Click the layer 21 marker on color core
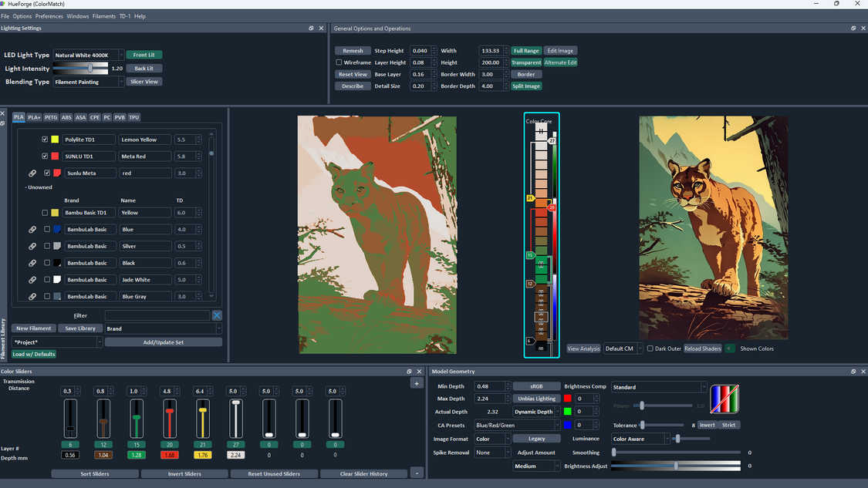 (530, 198)
